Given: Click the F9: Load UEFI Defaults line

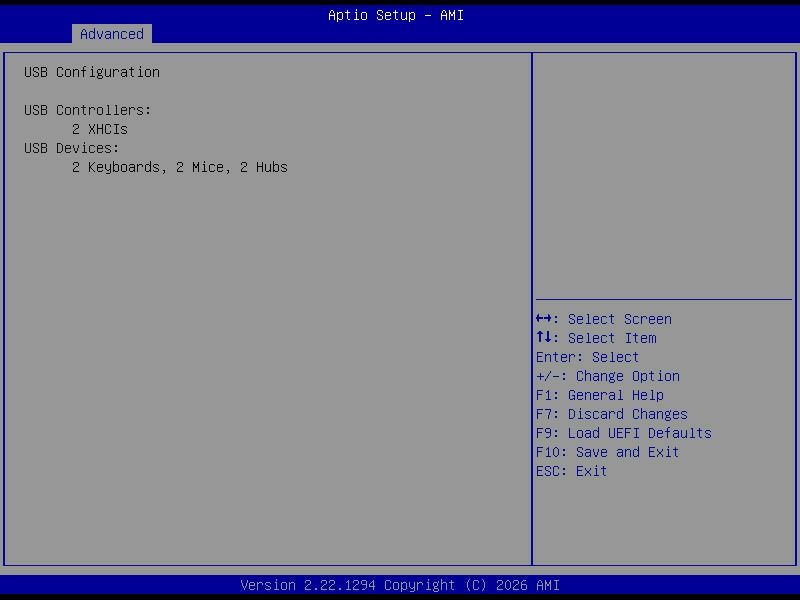Looking at the screenshot, I should (x=623, y=433).
